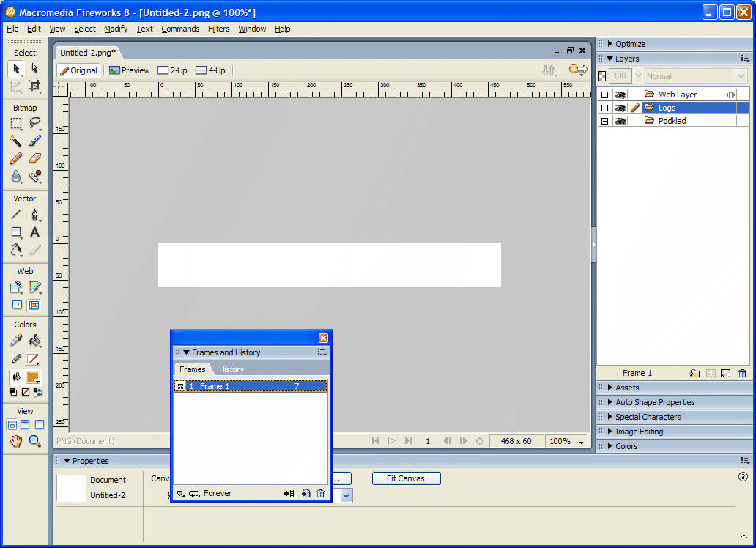Open the Modify menu
This screenshot has height=548, width=756.
click(x=116, y=29)
